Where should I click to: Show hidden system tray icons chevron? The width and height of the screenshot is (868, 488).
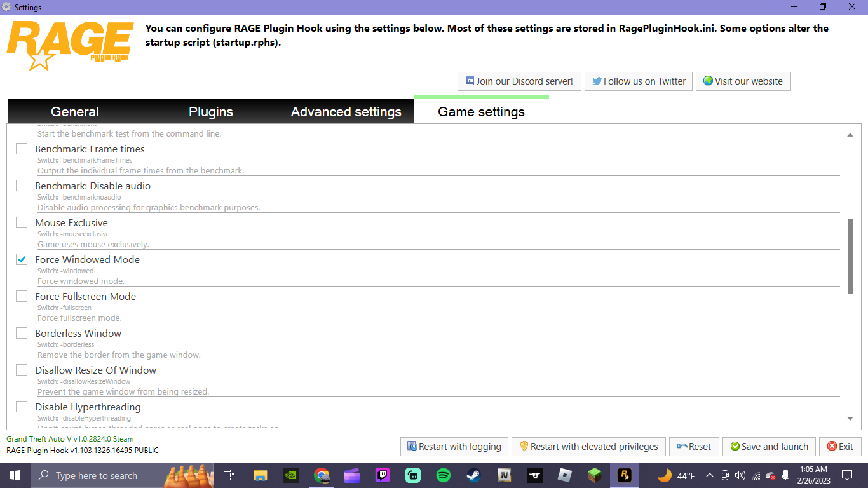(x=709, y=475)
